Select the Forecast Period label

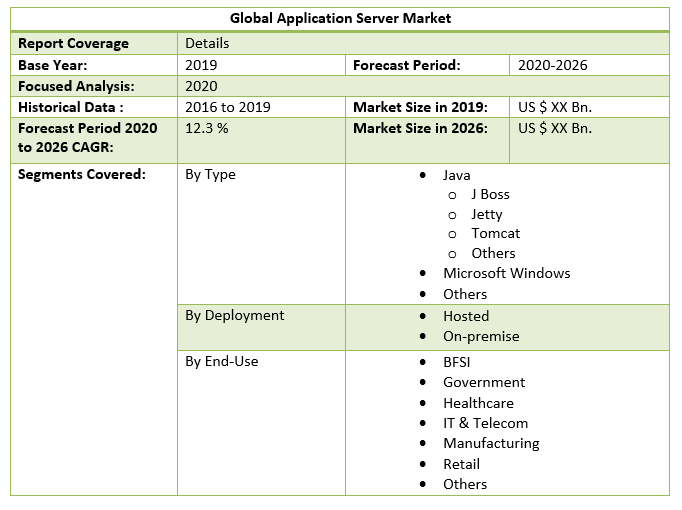pos(406,65)
